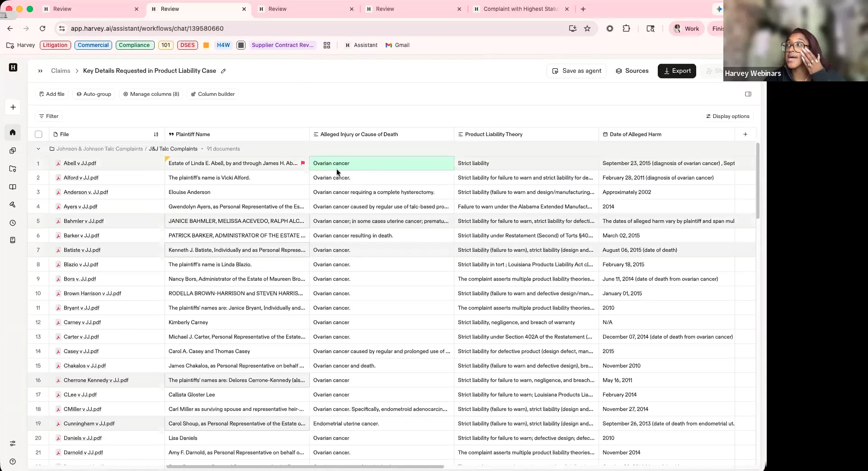Click the pencil icon to rename title
Screen dimensions: 868x471
click(x=223, y=71)
